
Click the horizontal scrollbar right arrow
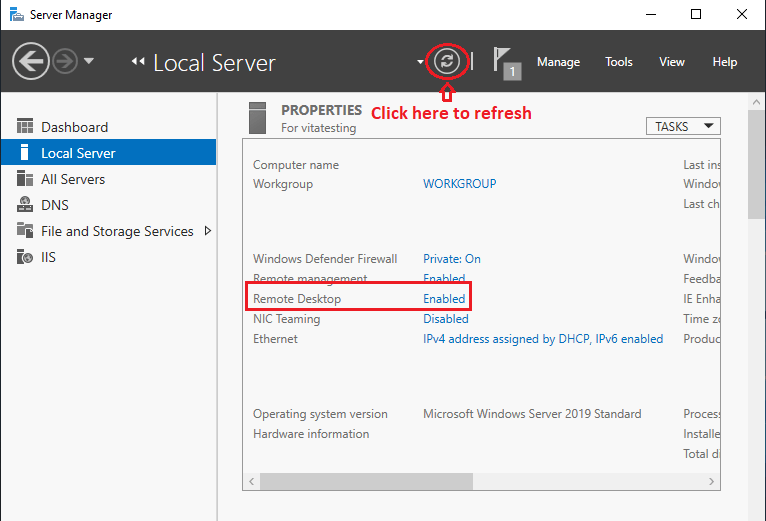pyautogui.click(x=711, y=481)
